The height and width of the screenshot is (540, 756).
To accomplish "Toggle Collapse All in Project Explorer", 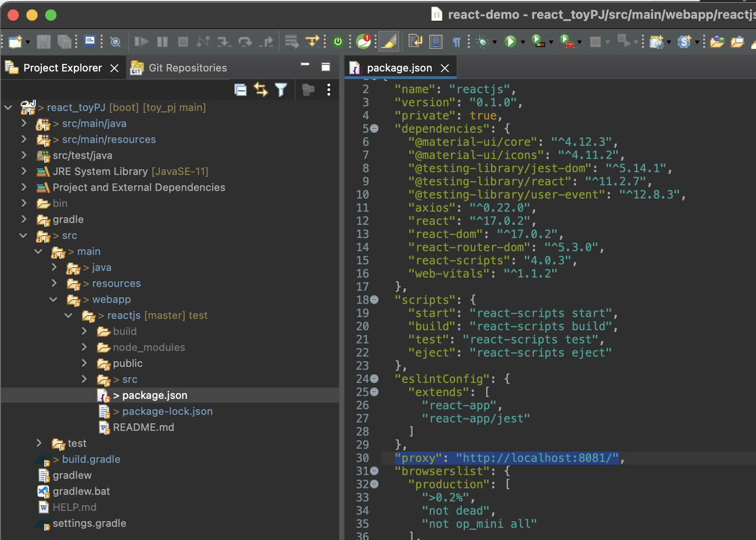I will click(241, 89).
